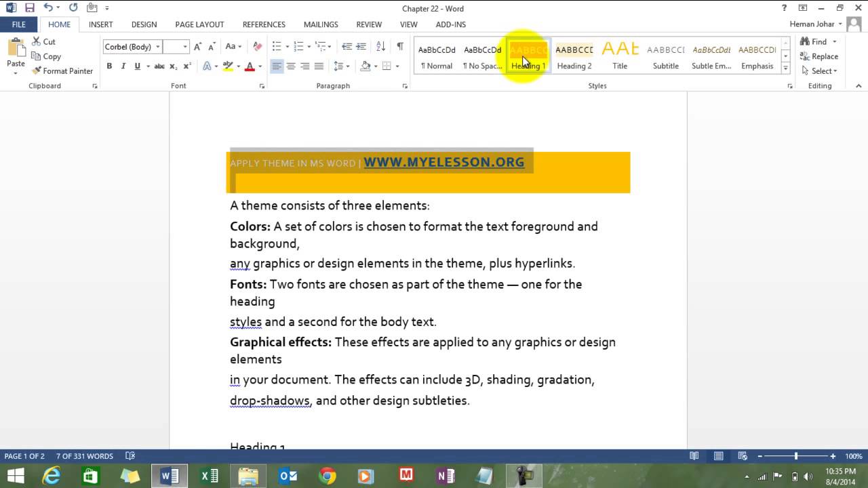Activate the Format Painter brush
This screenshot has height=488, width=868.
62,70
